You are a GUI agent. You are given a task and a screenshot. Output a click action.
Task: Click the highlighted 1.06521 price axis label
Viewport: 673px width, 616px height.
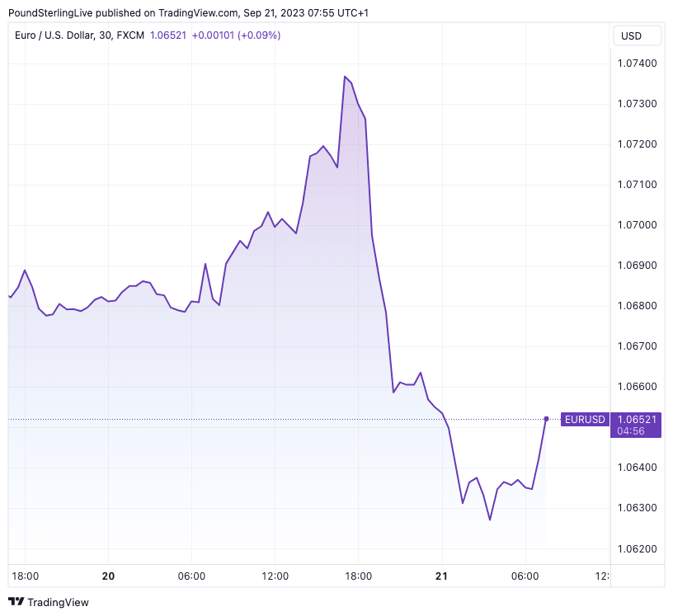tap(635, 420)
